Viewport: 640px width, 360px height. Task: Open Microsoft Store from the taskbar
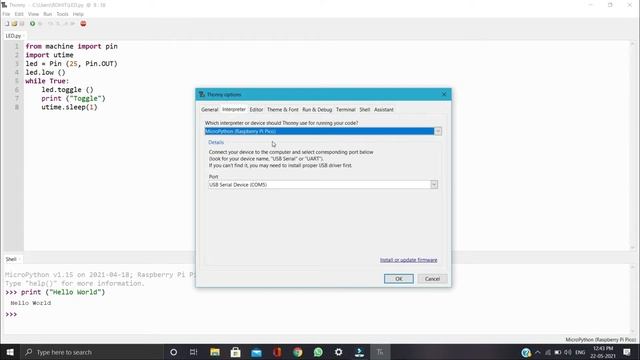236,352
